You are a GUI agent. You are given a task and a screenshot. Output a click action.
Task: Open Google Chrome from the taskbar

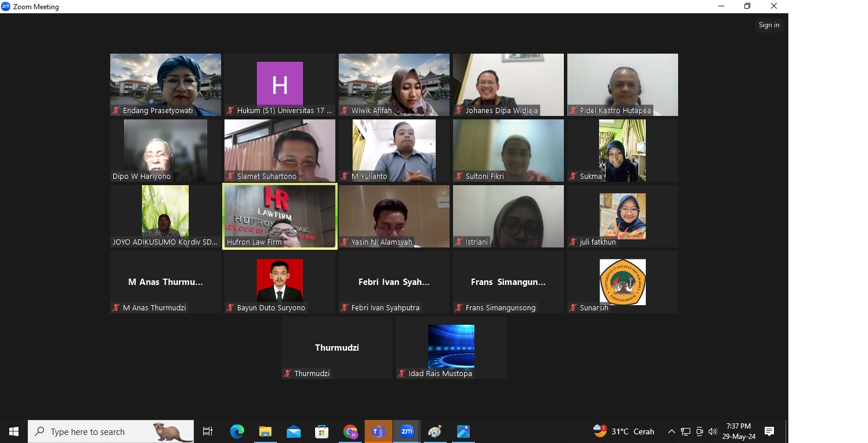pos(350,431)
